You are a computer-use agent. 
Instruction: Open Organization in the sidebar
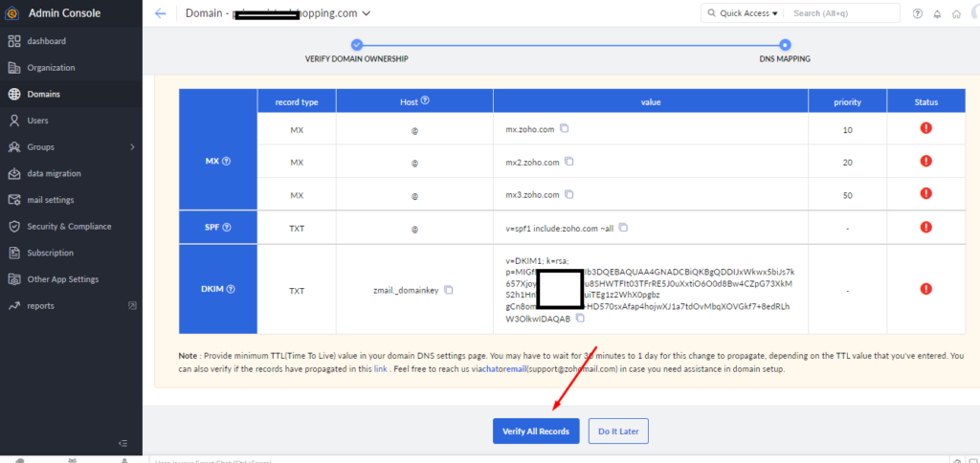click(x=71, y=68)
